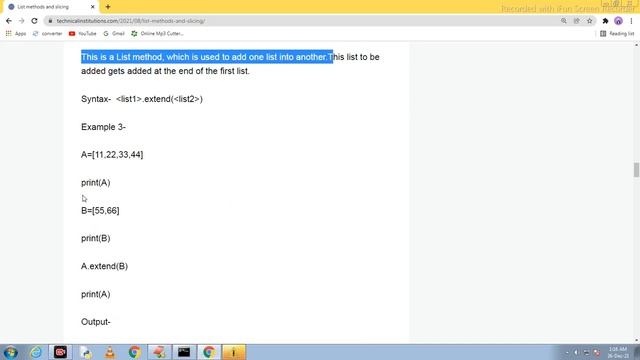Open the YouTube bookmark
Image resolution: width=640 pixels, height=360 pixels.
(x=82, y=33)
